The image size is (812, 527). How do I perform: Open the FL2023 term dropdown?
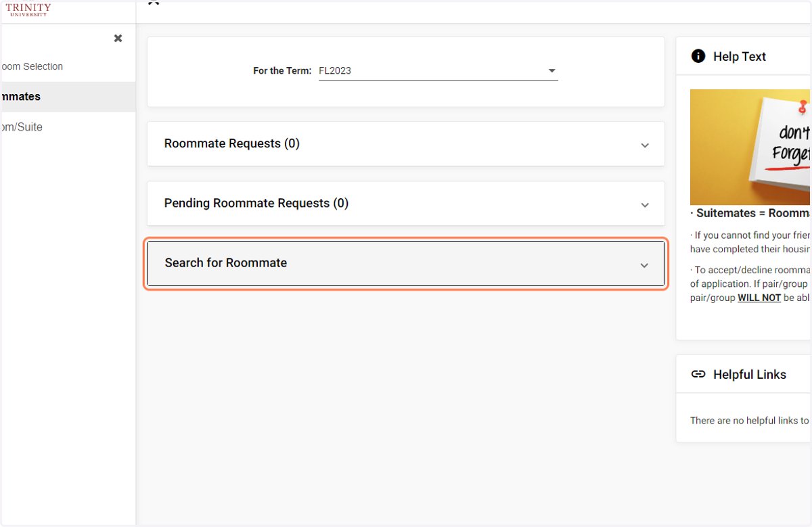pyautogui.click(x=438, y=71)
